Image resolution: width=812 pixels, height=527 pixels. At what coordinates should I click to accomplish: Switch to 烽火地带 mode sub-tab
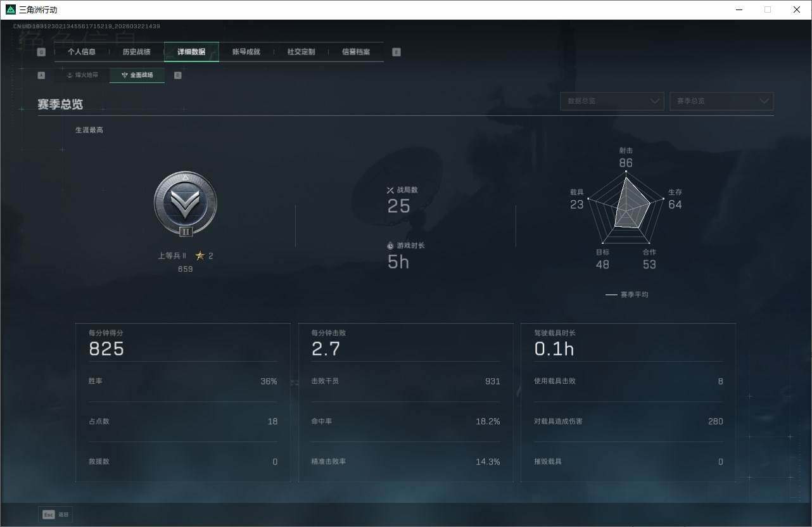82,75
